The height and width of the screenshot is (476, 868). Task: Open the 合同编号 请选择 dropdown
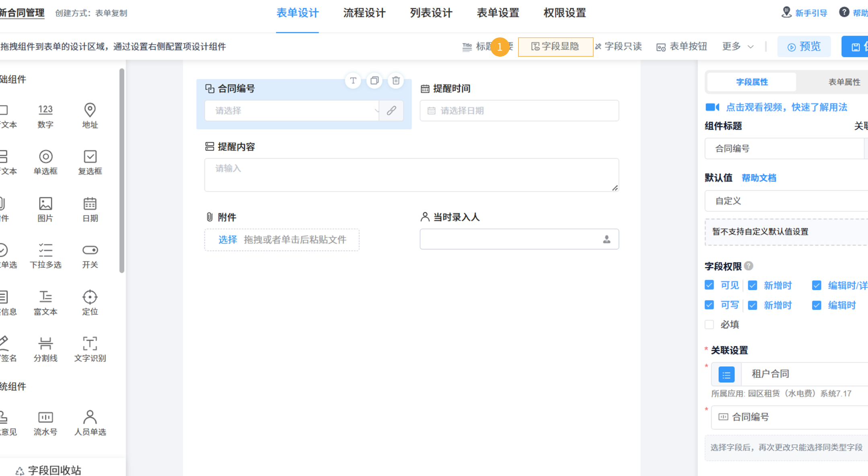click(292, 111)
